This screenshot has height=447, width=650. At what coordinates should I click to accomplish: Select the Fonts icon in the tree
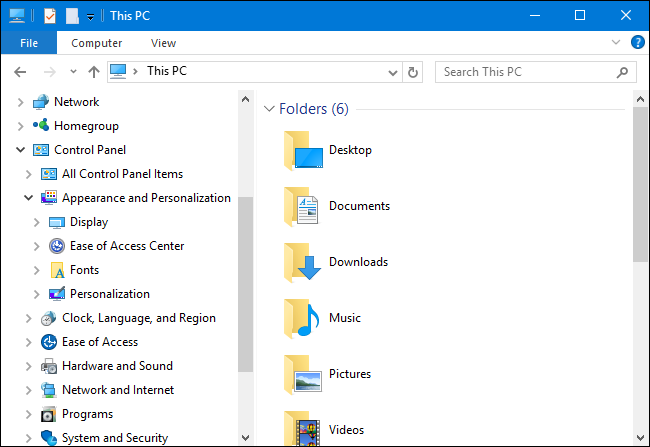[57, 270]
